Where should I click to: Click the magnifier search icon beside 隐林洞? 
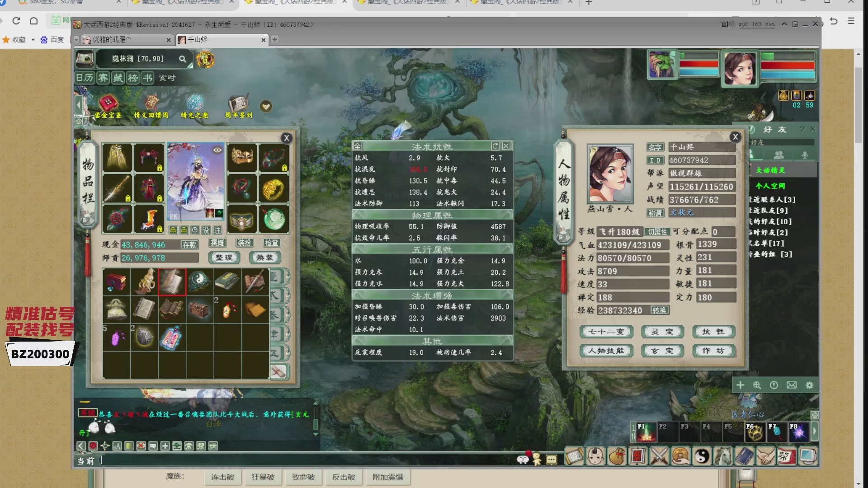[182, 59]
